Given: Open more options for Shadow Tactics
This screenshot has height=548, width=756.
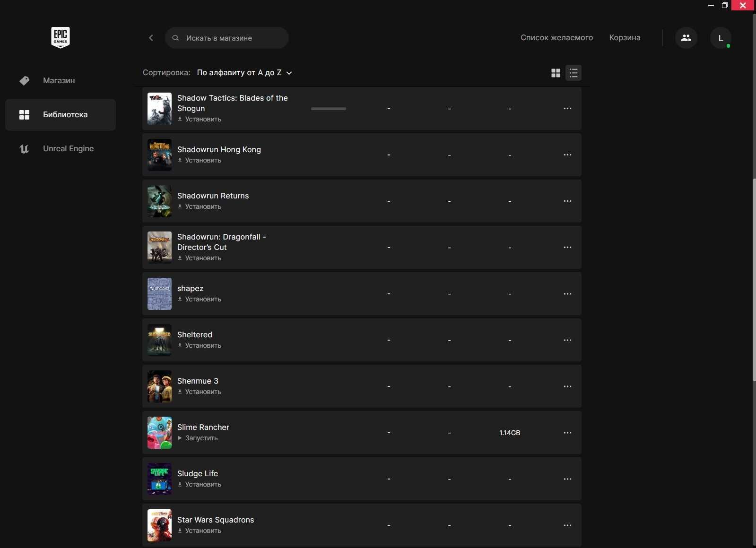Looking at the screenshot, I should tap(567, 109).
